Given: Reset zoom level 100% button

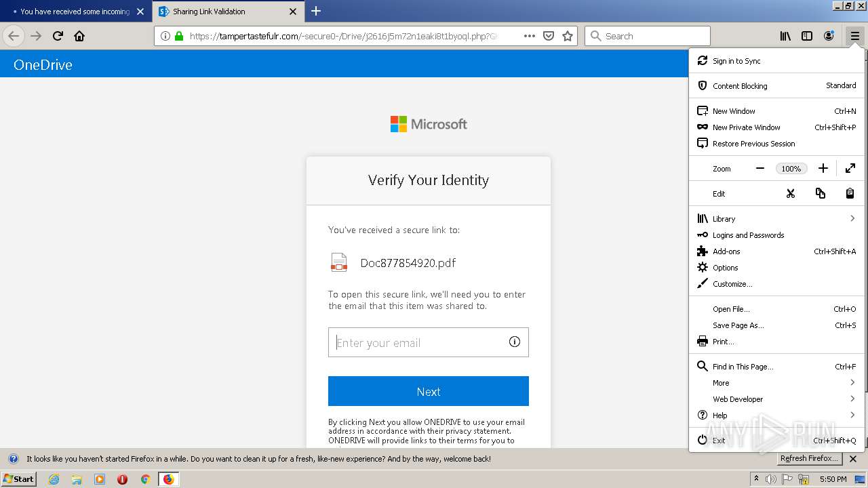Looking at the screenshot, I should click(x=791, y=169).
